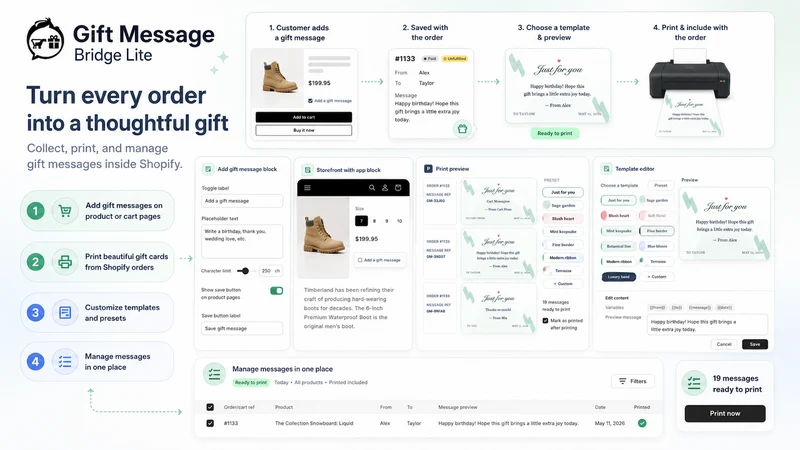This screenshot has width=800, height=450.
Task: Click the Storefront with app block panel icon
Action: [307, 170]
